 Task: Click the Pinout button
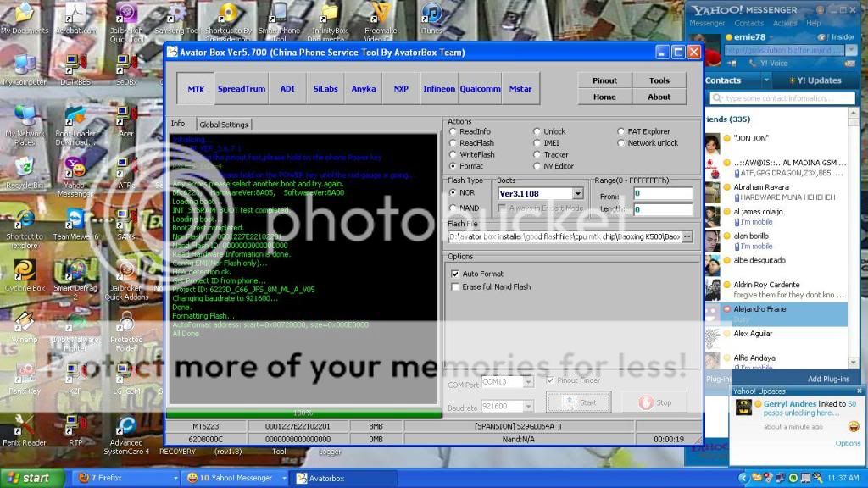pyautogui.click(x=604, y=80)
